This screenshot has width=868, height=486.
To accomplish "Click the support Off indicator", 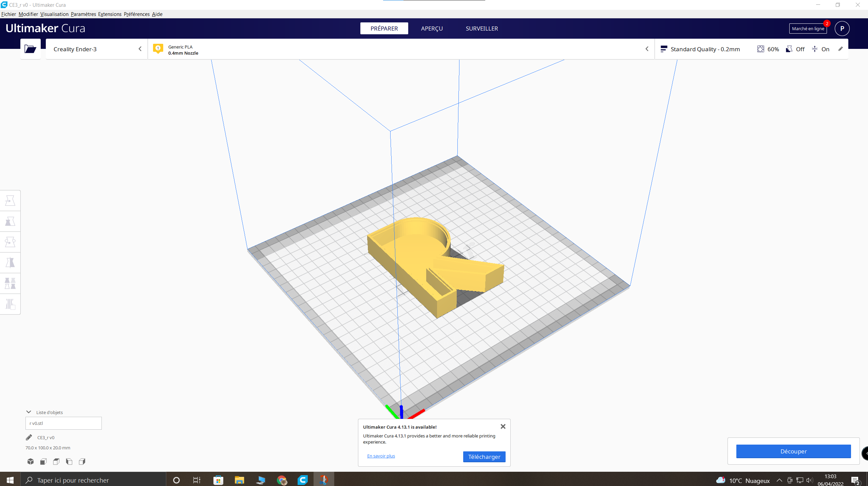I will coord(795,49).
